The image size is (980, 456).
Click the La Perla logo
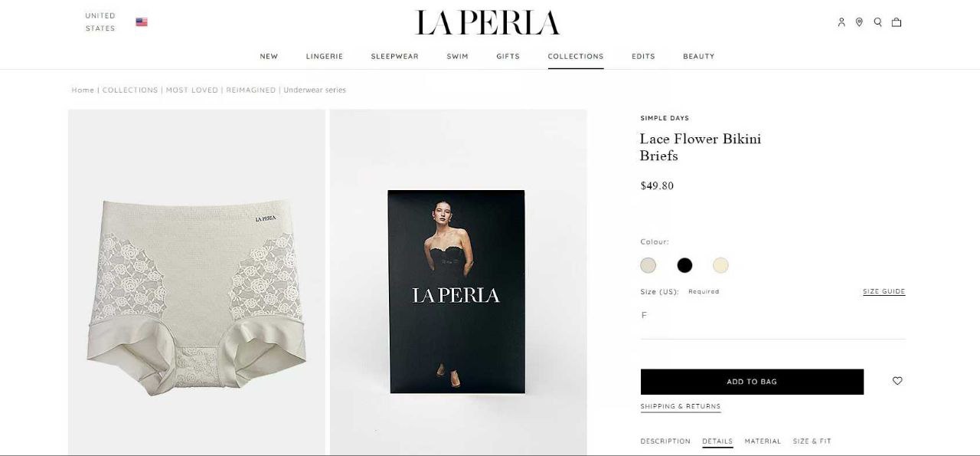(488, 22)
